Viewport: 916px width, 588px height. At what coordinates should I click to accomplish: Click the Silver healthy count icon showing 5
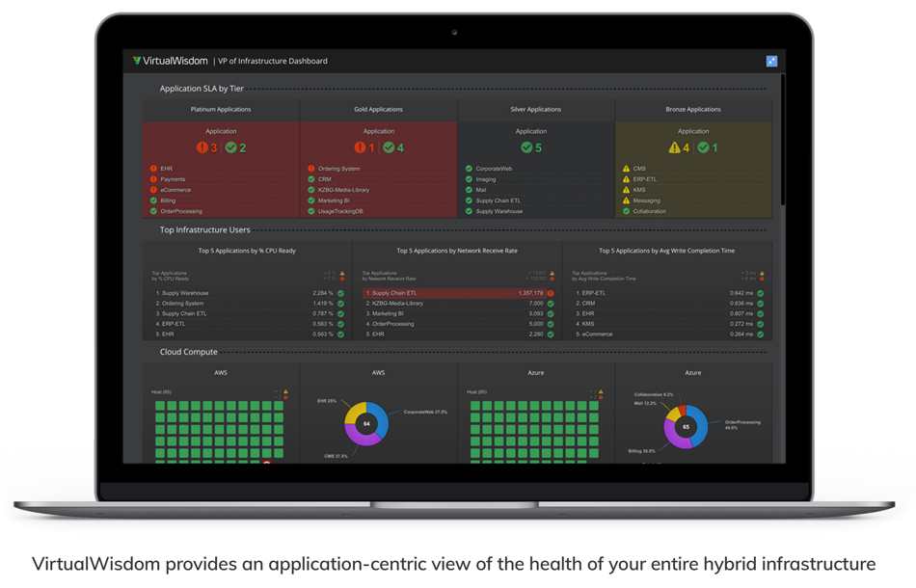pyautogui.click(x=526, y=147)
